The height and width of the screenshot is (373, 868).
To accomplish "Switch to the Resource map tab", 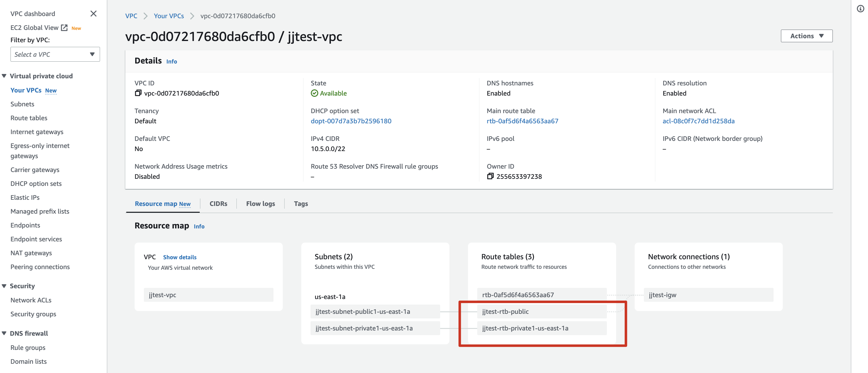I will (x=163, y=204).
